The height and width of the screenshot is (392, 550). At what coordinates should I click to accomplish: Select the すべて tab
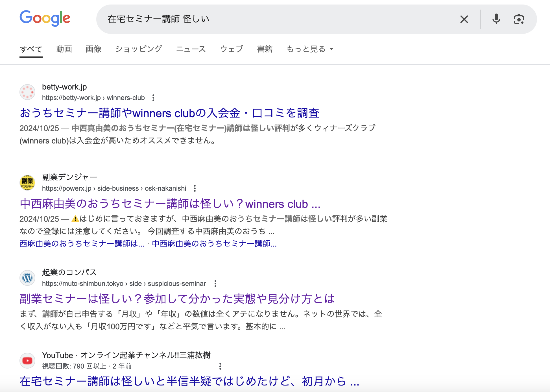pyautogui.click(x=31, y=49)
